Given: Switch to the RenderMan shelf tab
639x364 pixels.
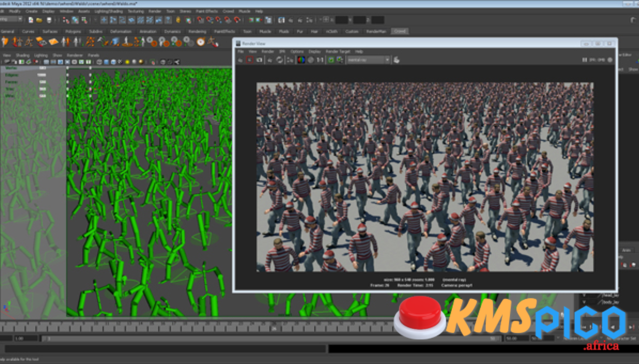Looking at the screenshot, I should (x=376, y=31).
